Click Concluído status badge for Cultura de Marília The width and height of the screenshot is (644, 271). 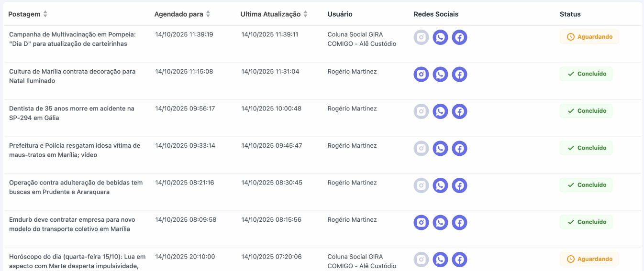(x=586, y=74)
